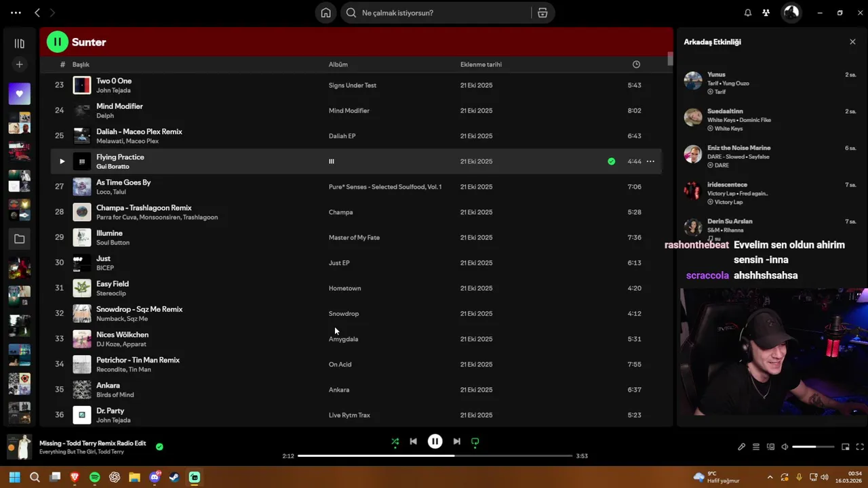Open friend Eniz the Noise Marine
868x488 pixels.
pyautogui.click(x=738, y=148)
